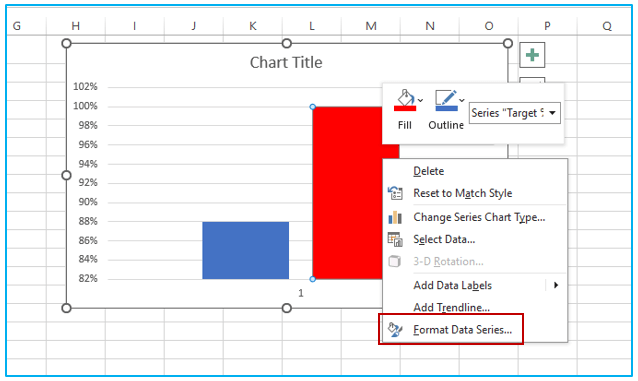Select column Q header

(607, 26)
